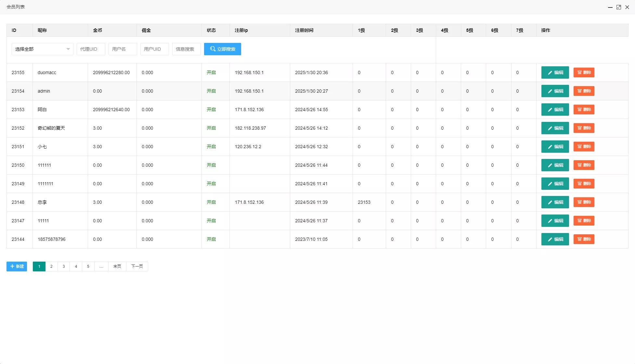
Task: Go to page 5
Action: click(x=88, y=266)
